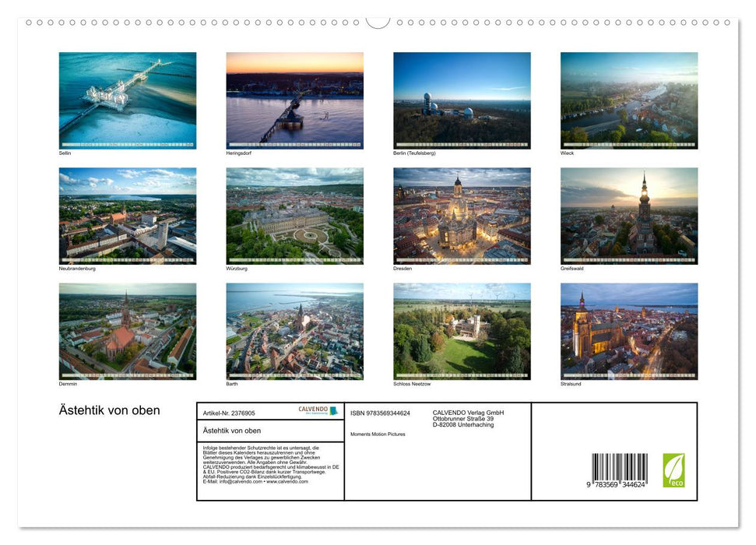
Task: Click 'ISBN 9783569344624' text
Action: click(381, 413)
